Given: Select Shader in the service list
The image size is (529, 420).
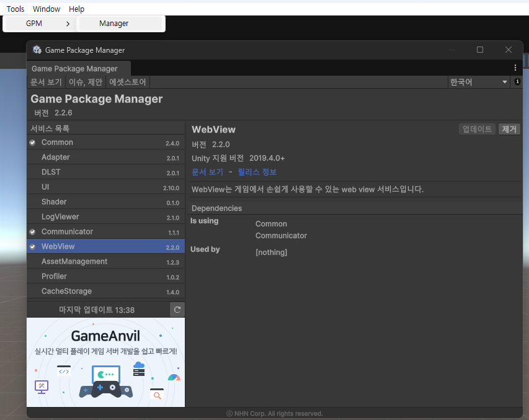Looking at the screenshot, I should tap(105, 202).
